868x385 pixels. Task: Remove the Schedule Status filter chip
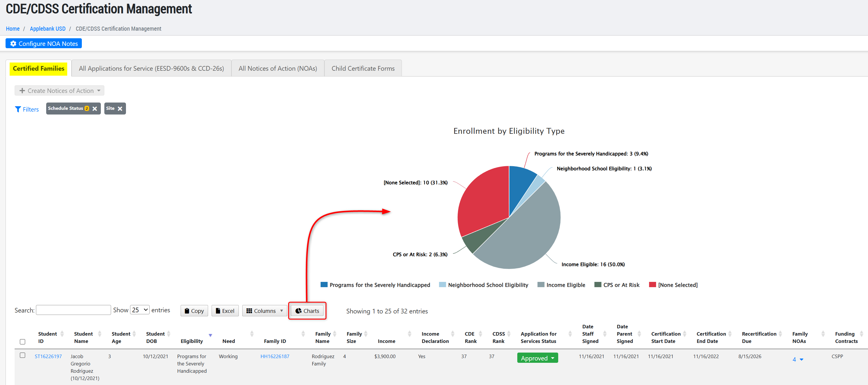point(95,108)
